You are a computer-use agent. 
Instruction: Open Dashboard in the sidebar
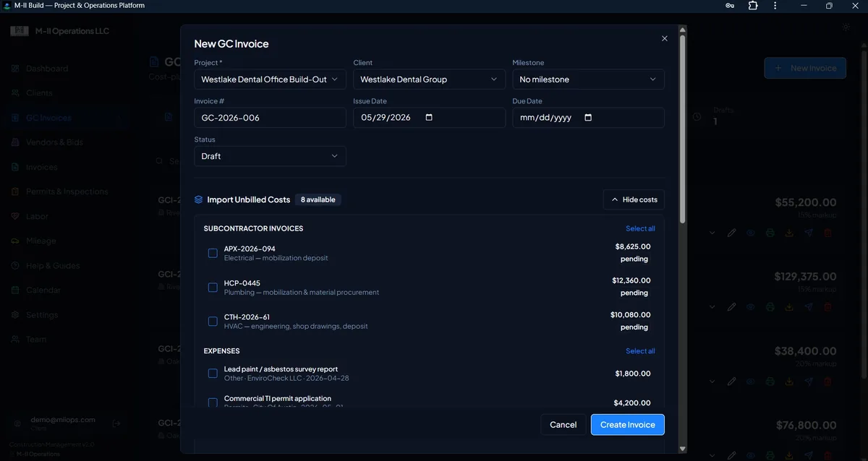point(47,69)
